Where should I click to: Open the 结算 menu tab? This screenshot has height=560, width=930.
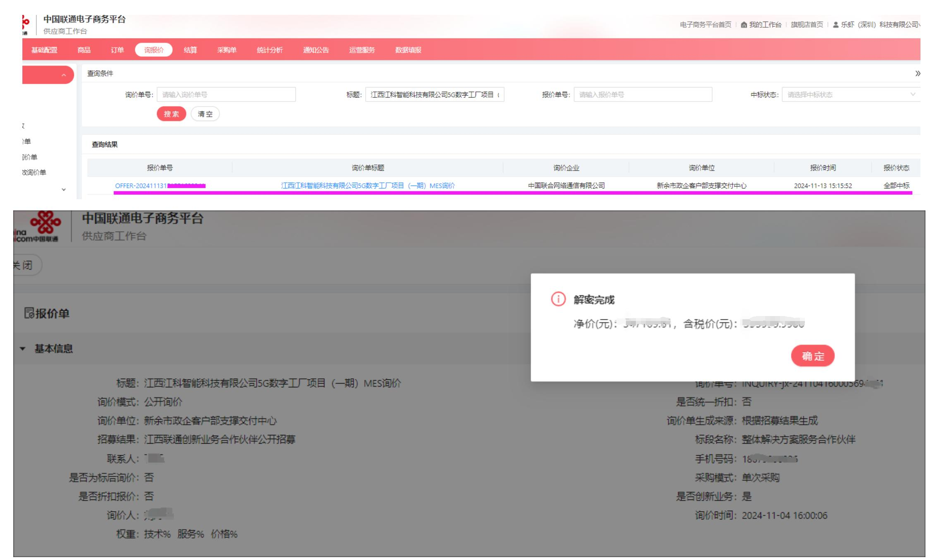point(190,50)
